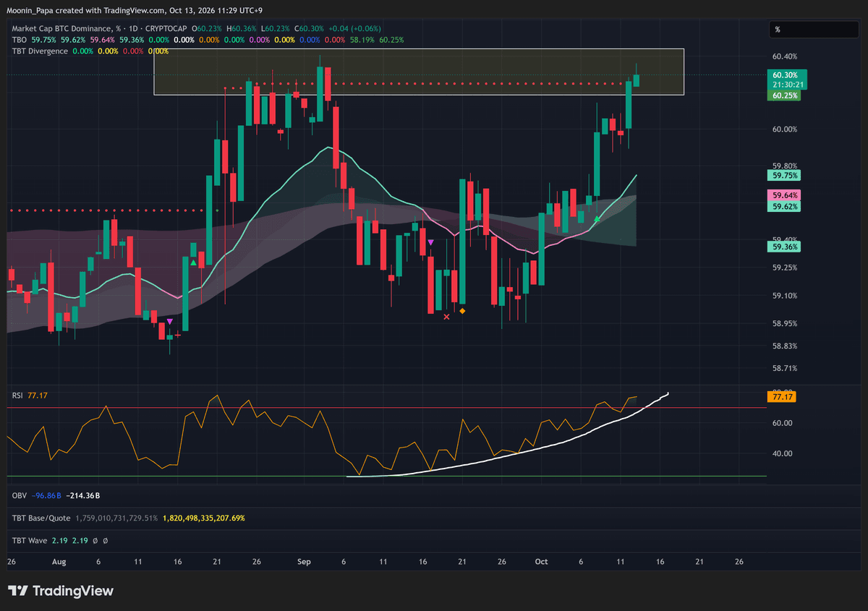Viewport: 868px width, 611px height.
Task: Click the TBT Divergence indicator legend name
Action: (40, 51)
